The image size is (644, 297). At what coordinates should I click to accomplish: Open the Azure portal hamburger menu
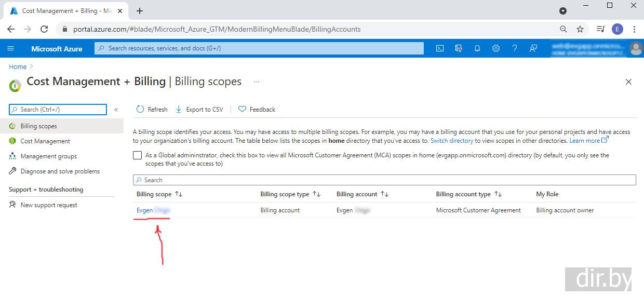coord(11,48)
